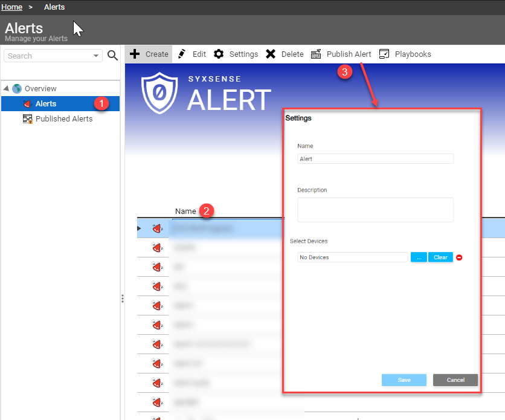Image resolution: width=505 pixels, height=420 pixels.
Task: Click the magnifier search icon
Action: pos(112,56)
